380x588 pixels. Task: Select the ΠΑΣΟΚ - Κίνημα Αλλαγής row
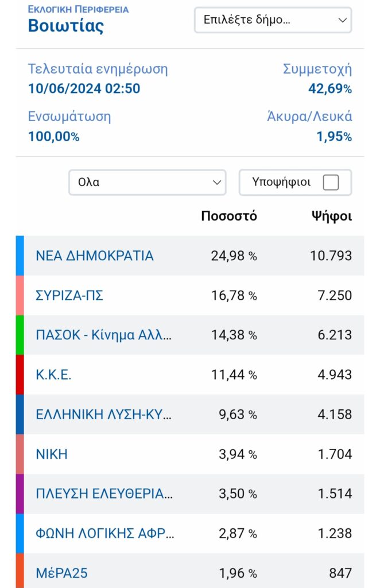coord(190,335)
